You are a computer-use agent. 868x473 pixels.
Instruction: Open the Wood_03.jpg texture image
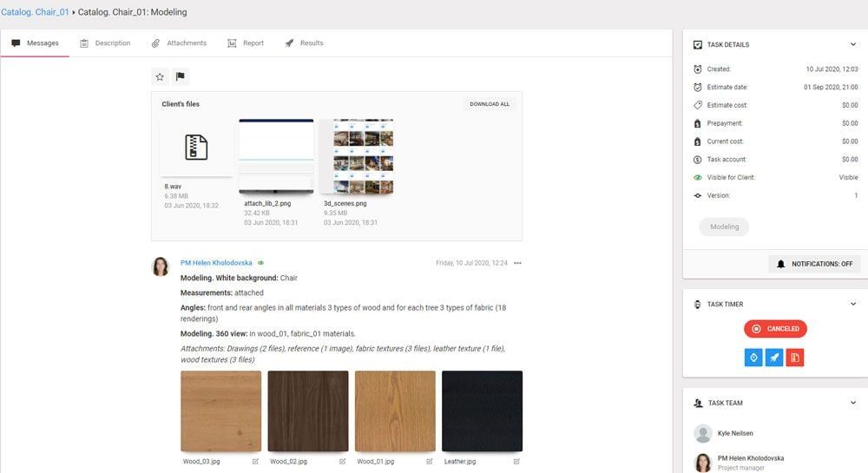[220, 411]
